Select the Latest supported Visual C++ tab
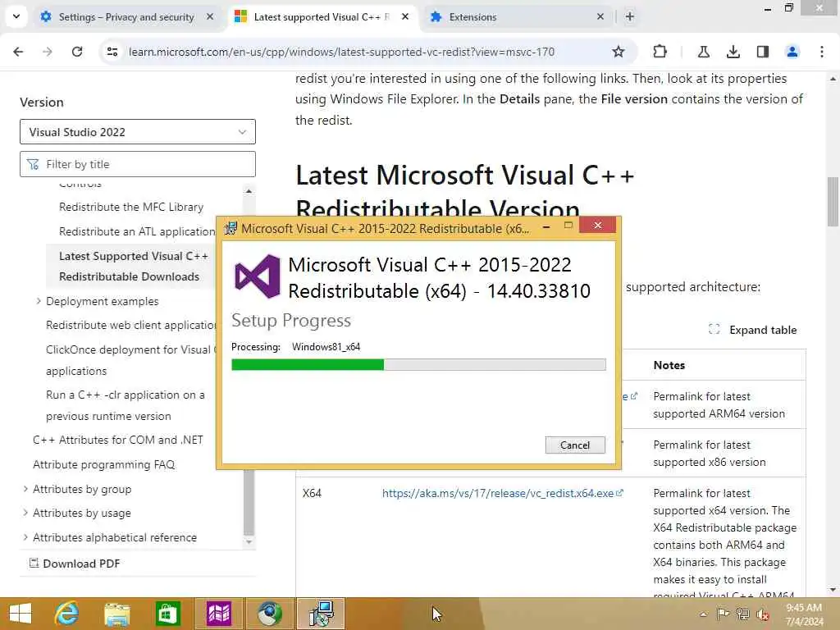 (x=322, y=16)
